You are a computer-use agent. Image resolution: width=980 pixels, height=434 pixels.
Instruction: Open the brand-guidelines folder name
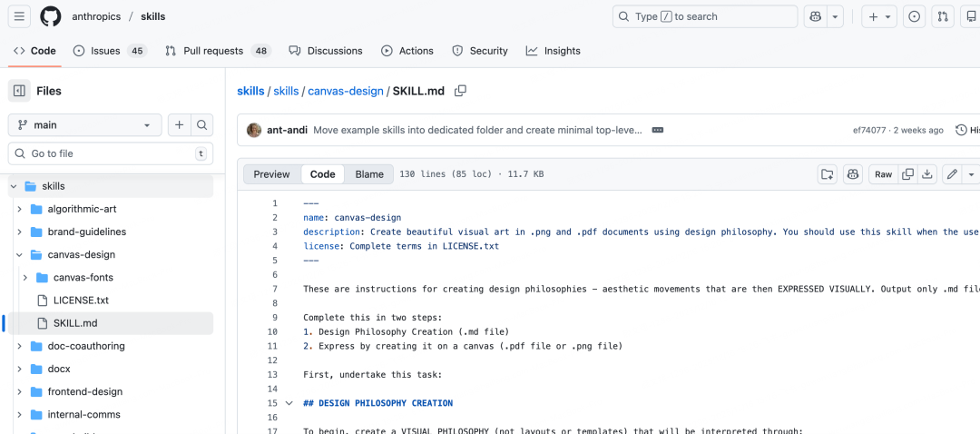87,232
